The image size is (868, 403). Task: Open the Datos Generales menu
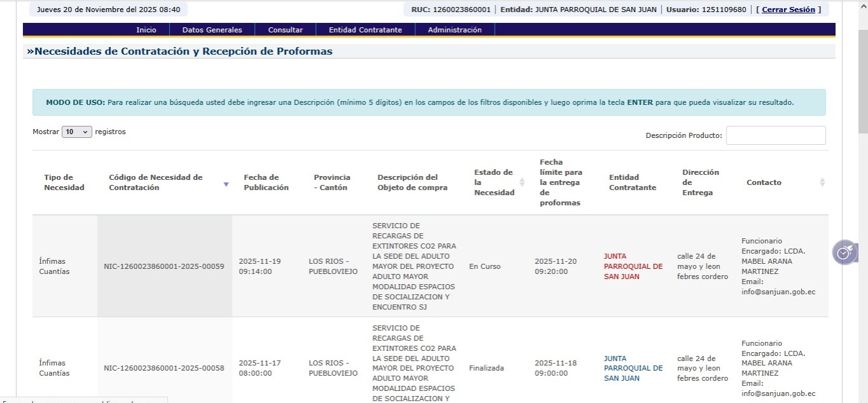tap(212, 30)
